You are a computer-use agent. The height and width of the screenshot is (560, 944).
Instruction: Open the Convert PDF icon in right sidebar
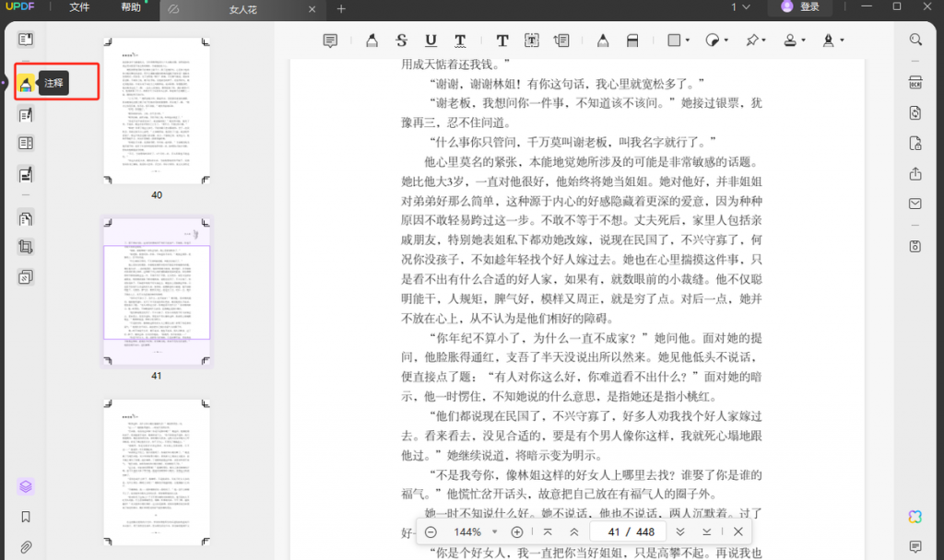915,113
